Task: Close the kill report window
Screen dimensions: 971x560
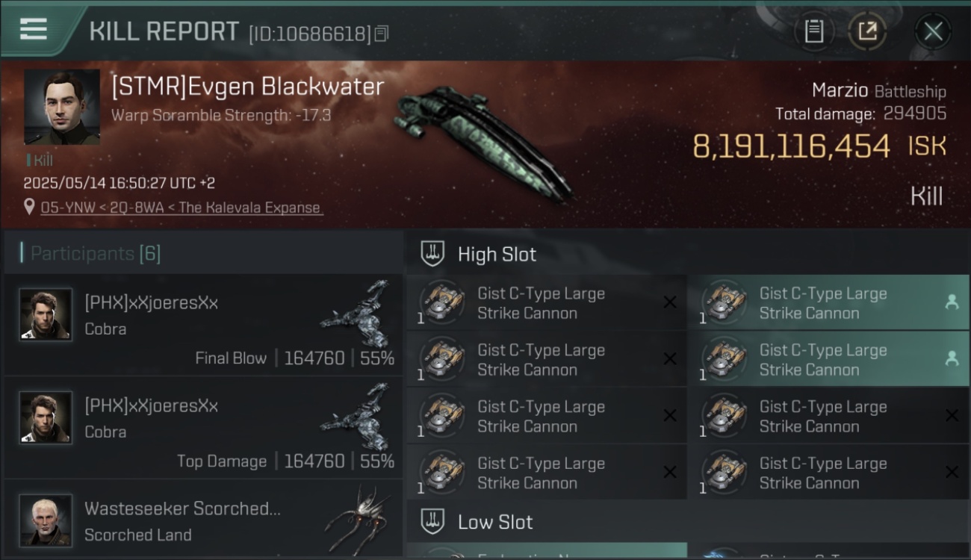Action: (x=933, y=31)
